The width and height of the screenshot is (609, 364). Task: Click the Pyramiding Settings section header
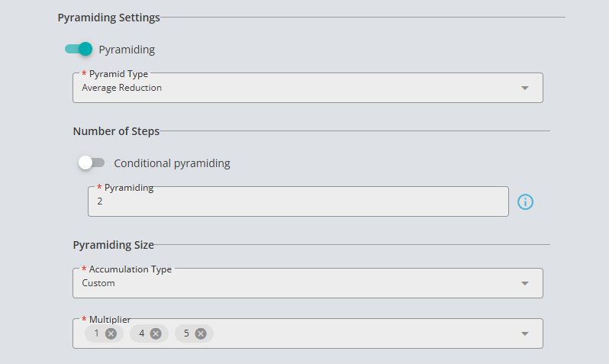coord(108,18)
